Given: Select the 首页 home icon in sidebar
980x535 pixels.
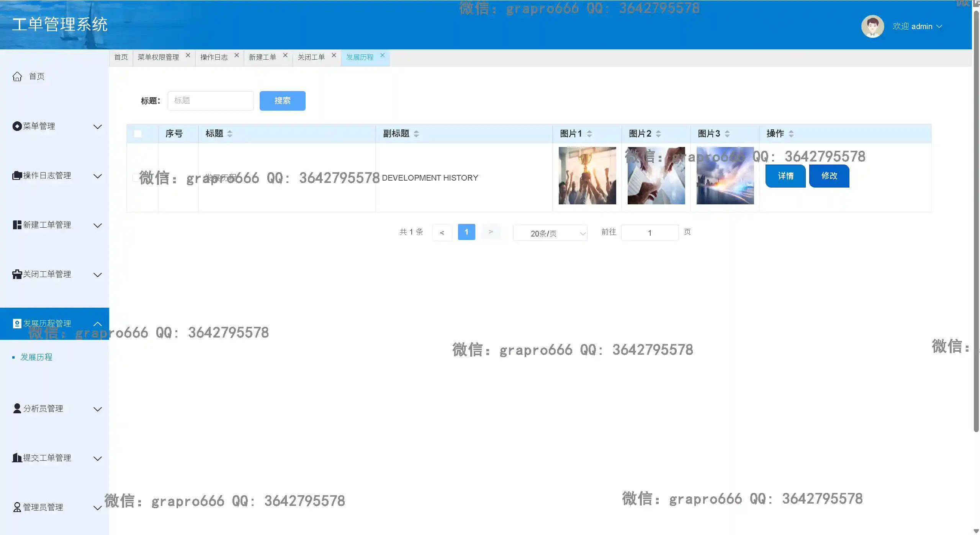Looking at the screenshot, I should pos(17,76).
